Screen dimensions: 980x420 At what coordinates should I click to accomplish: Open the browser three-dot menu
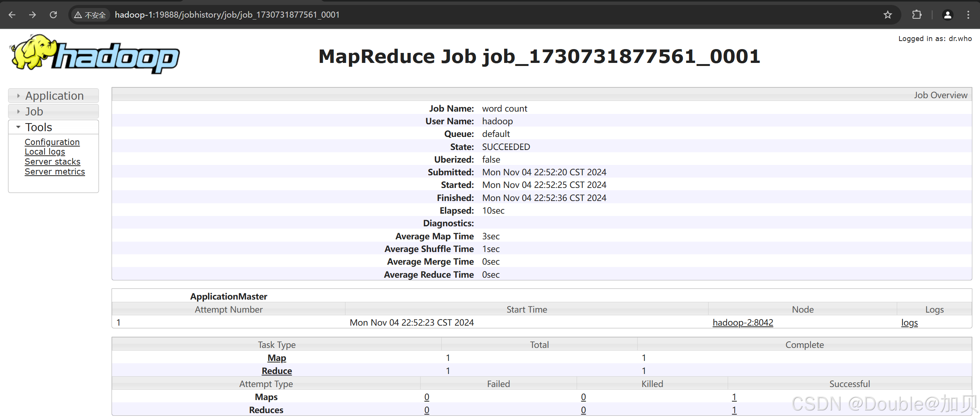(968, 15)
